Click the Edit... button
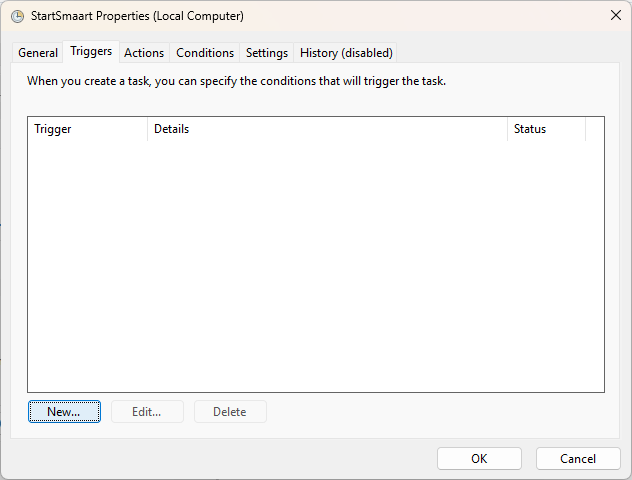The width and height of the screenshot is (632, 480). point(147,411)
